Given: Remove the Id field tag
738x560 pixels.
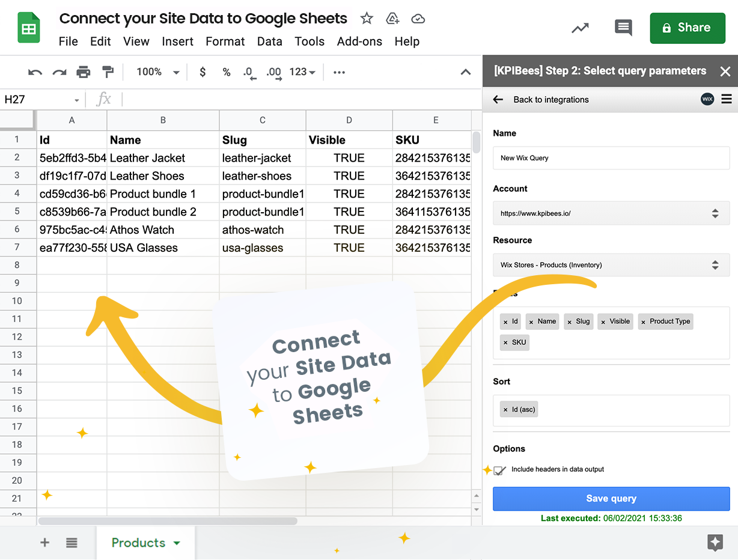Looking at the screenshot, I should point(505,322).
